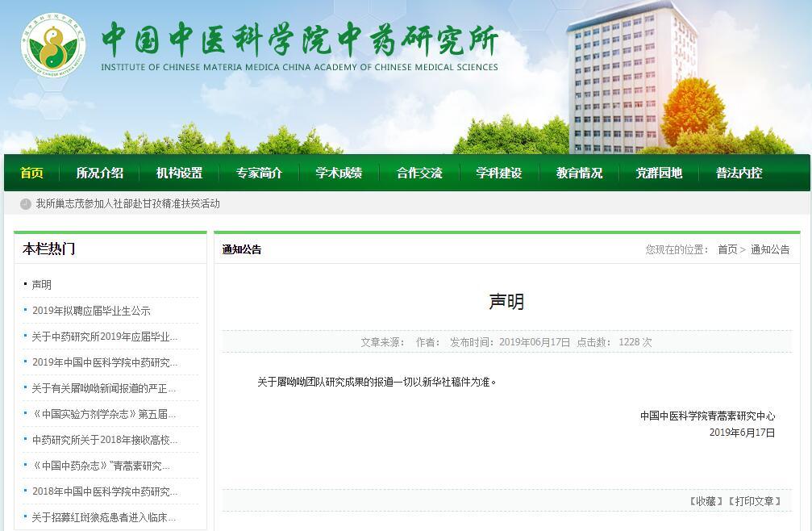
Task: Open 2018年中国中医科学院中药研究... sidebar link
Action: tap(104, 491)
